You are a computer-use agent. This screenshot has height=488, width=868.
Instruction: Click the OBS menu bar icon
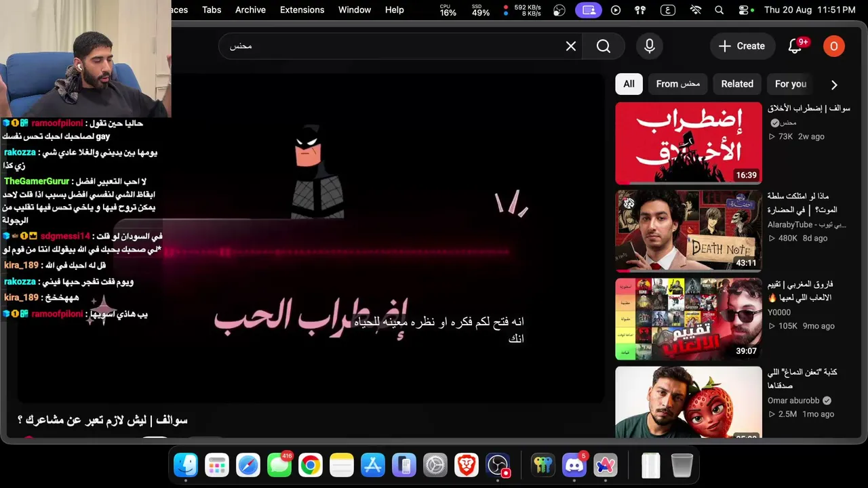pos(559,10)
